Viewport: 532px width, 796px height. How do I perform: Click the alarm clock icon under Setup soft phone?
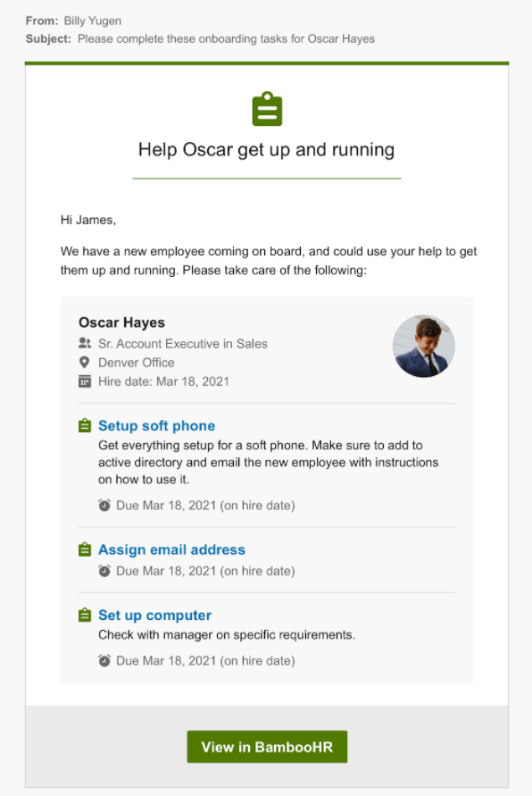pos(104,505)
